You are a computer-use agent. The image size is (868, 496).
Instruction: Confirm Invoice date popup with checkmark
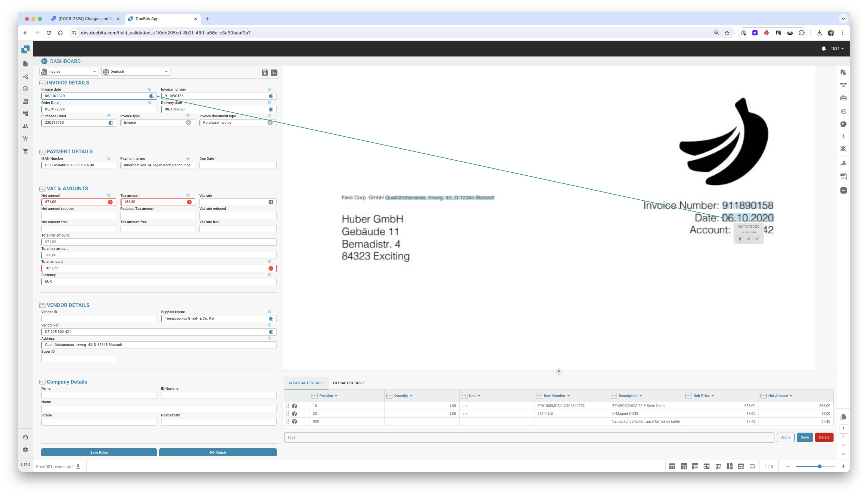click(757, 239)
